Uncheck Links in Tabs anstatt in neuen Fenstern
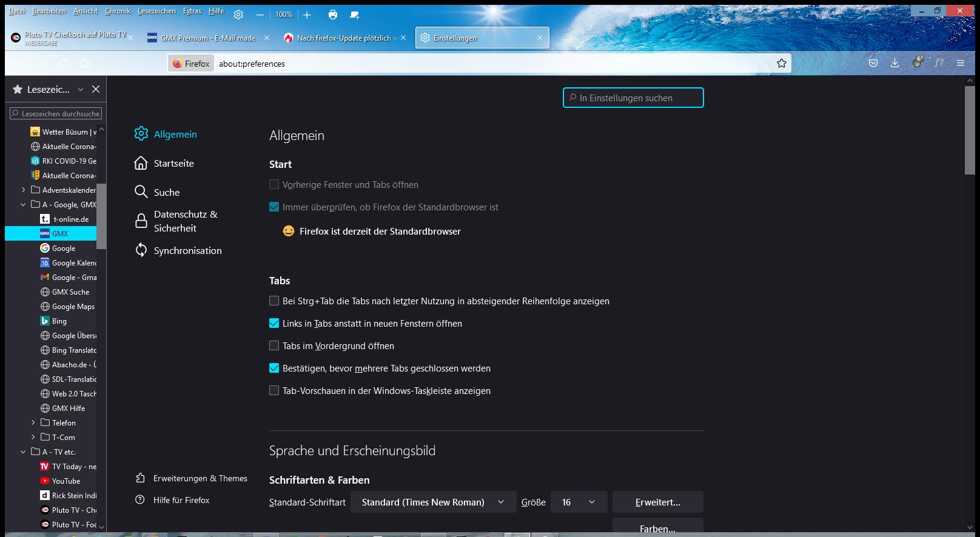This screenshot has width=980, height=537. 274,324
